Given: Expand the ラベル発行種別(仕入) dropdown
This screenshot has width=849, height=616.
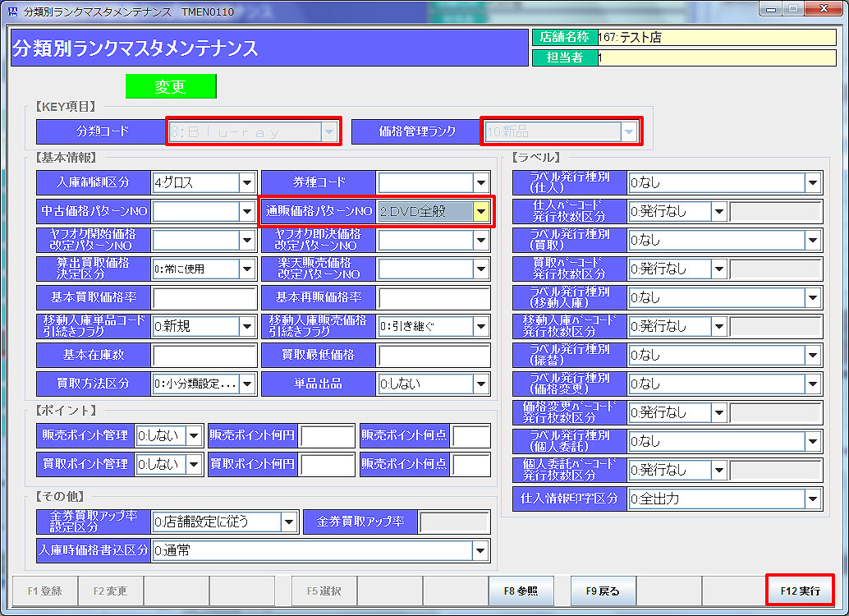Looking at the screenshot, I should point(813,182).
